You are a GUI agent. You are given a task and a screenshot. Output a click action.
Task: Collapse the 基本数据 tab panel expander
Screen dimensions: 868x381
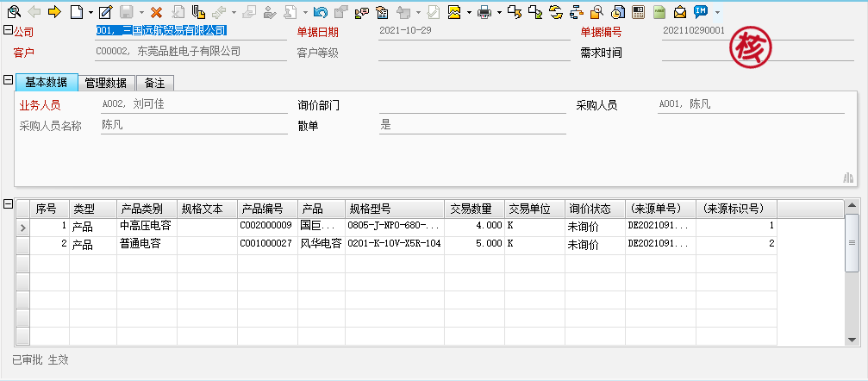click(8, 81)
